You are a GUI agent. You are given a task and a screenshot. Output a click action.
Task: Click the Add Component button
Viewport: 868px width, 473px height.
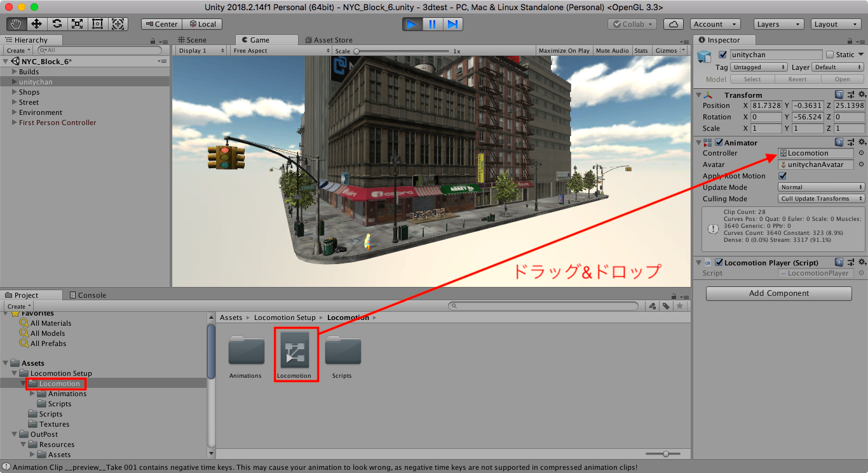click(778, 293)
